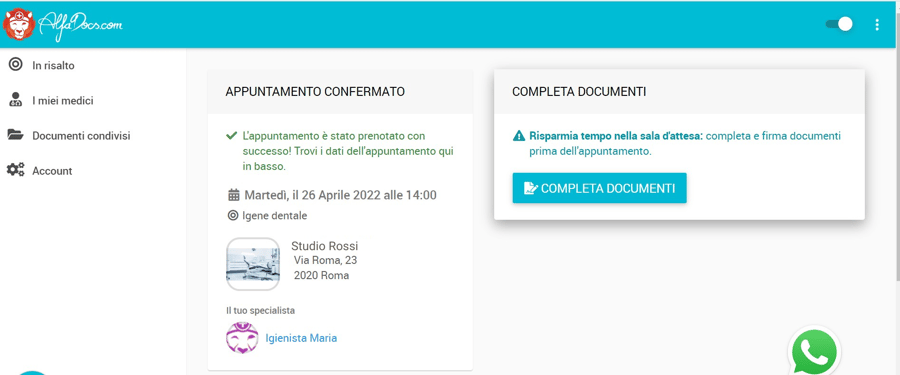Click the Account gears icon
The width and height of the screenshot is (900, 375).
[15, 170]
